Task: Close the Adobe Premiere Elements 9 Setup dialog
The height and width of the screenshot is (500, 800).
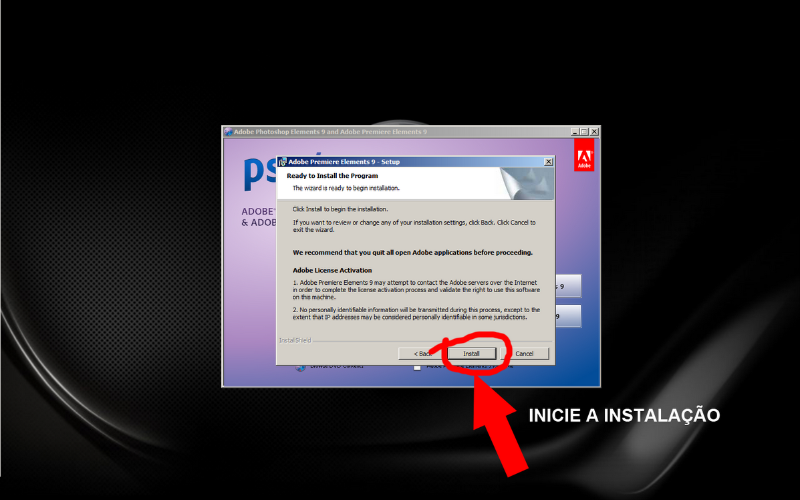Action: pos(548,162)
